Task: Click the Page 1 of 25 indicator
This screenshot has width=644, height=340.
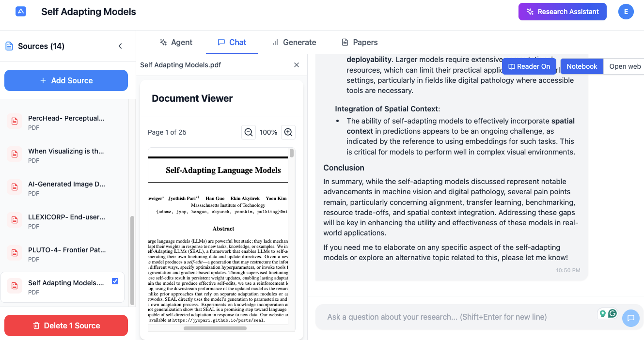Action: tap(167, 132)
